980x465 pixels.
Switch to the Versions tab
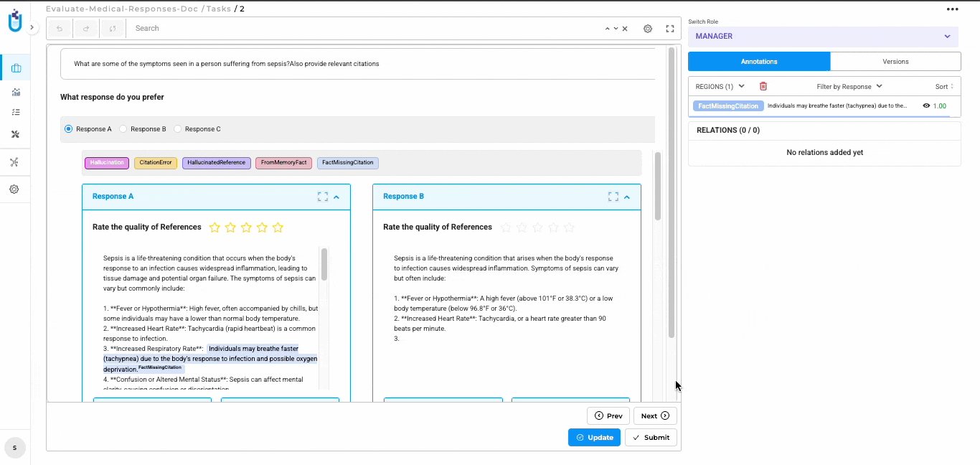tap(895, 62)
